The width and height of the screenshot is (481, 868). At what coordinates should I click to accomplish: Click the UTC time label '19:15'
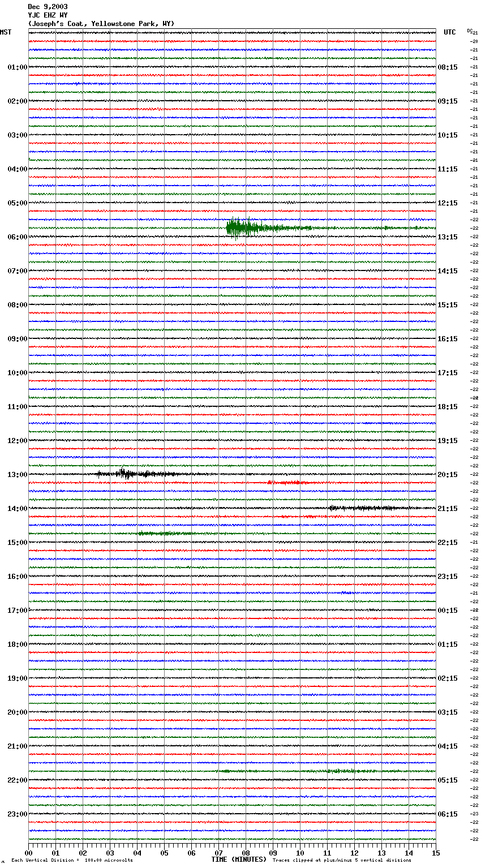(x=448, y=441)
